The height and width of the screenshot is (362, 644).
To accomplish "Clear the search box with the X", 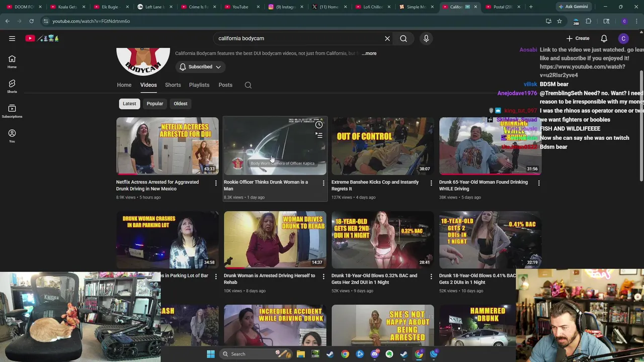I will 387,38.
